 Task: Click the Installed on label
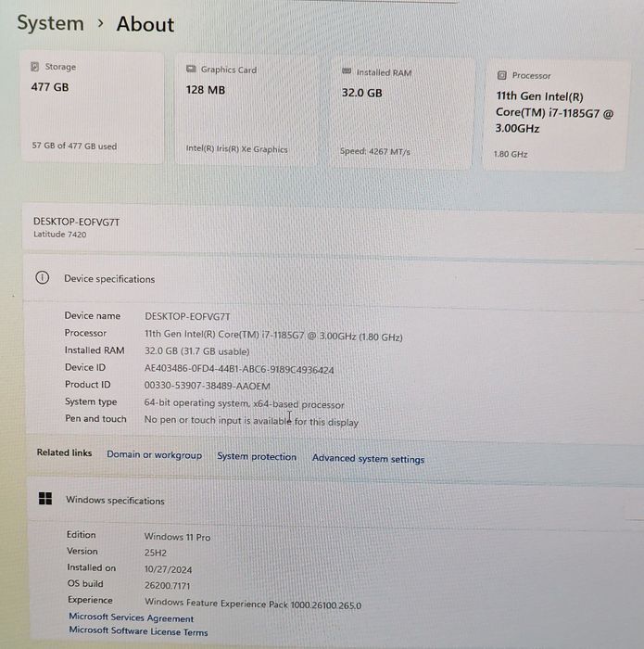click(x=92, y=567)
